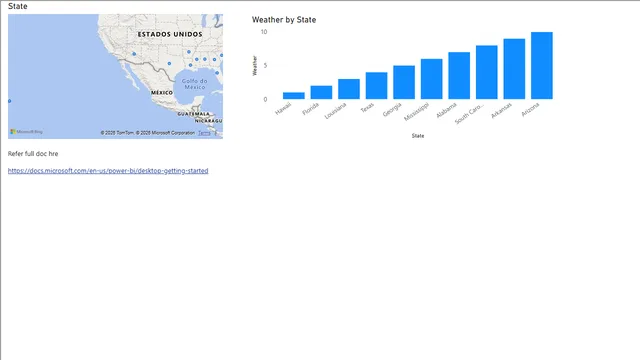Select the Louisiana bar in the chart

point(349,89)
